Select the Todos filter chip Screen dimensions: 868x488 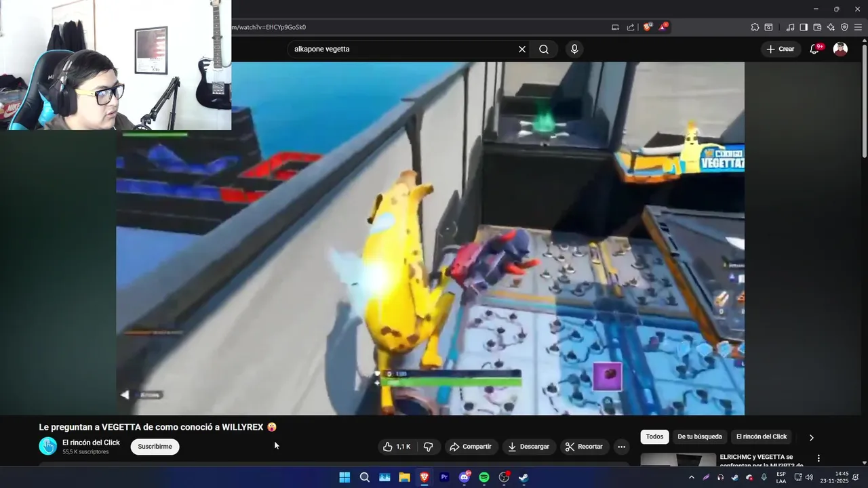point(654,436)
